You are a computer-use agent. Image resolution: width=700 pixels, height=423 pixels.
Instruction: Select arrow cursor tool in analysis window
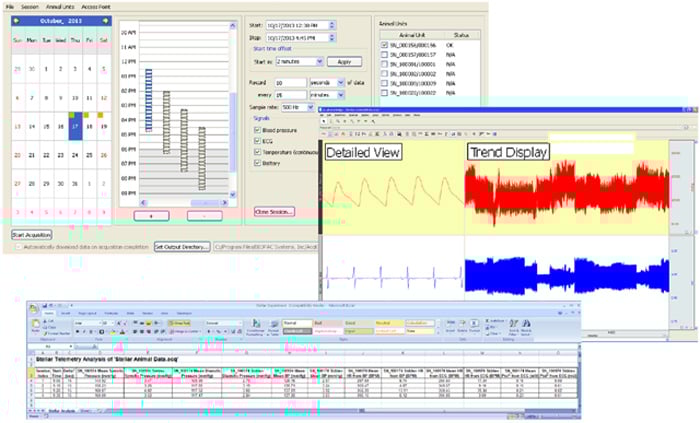pos(325,121)
